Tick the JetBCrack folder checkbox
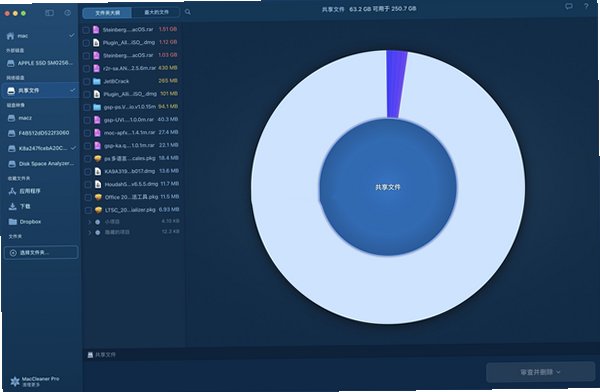Screen dimensions: 600x392 tap(86, 82)
